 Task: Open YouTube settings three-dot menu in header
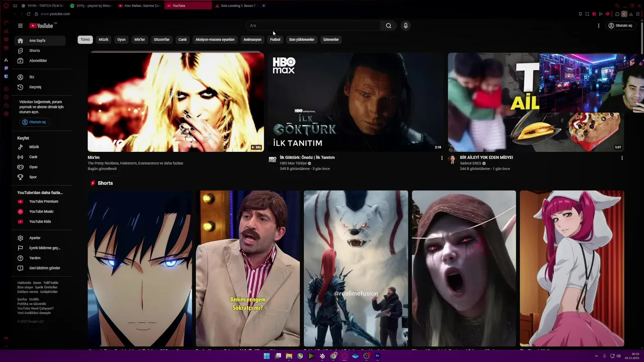[598, 26]
